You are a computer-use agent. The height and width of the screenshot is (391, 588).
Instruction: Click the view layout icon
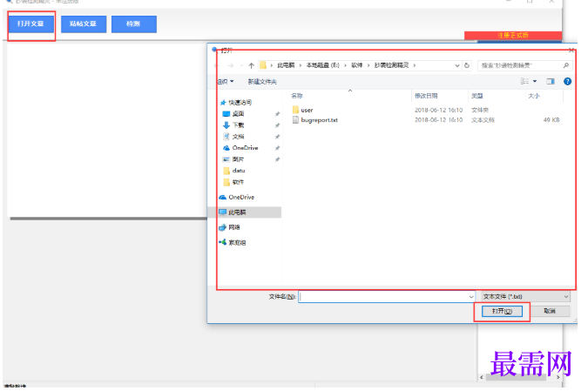point(524,81)
